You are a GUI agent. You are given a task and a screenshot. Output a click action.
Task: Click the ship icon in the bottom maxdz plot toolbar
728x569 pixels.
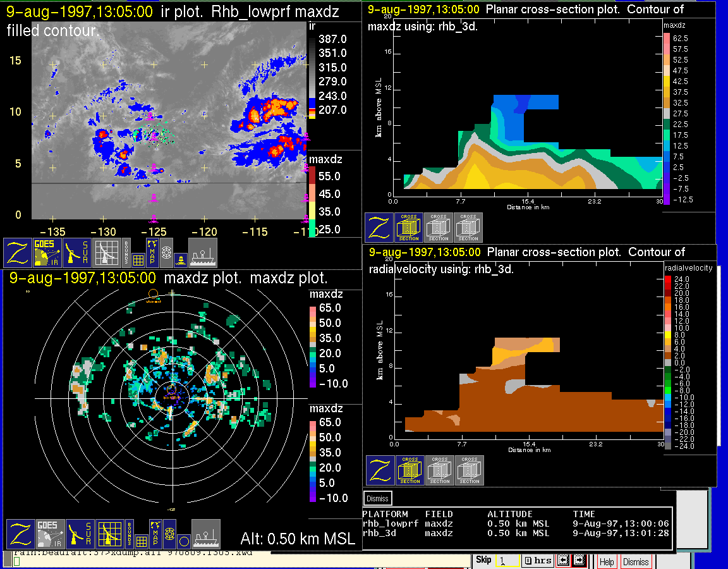pos(205,534)
